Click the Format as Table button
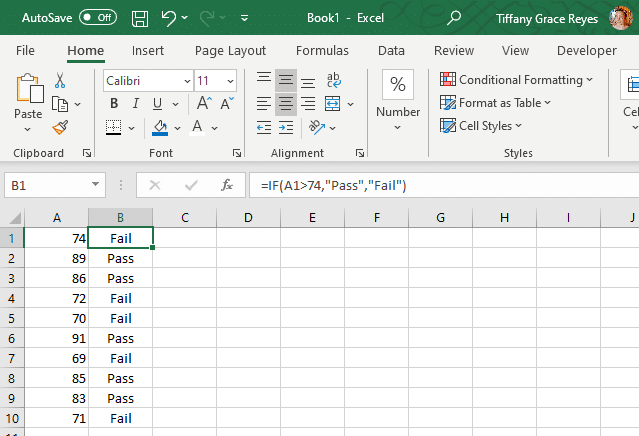The image size is (639, 436). point(496,103)
